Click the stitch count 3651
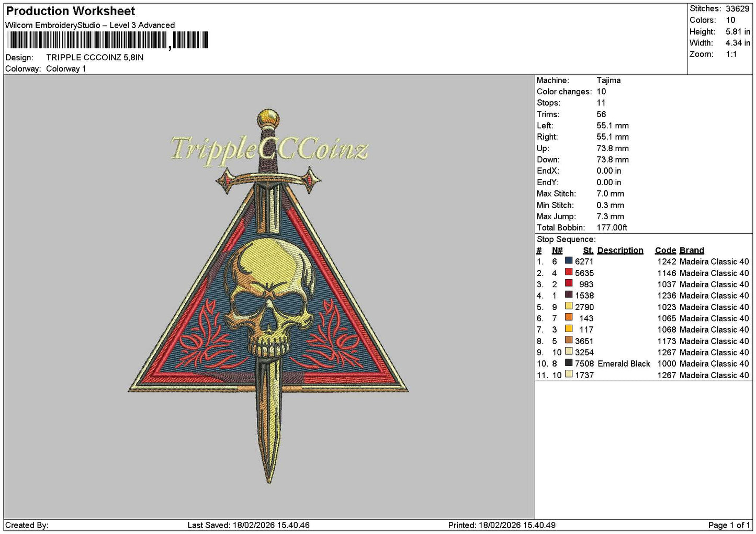Viewport: 756px width, 534px height. pos(584,341)
